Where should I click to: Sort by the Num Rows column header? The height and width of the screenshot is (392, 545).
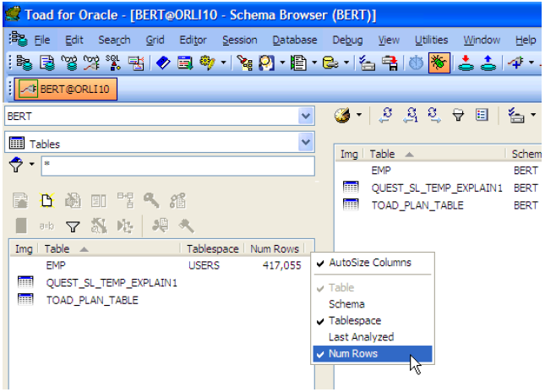pos(275,249)
